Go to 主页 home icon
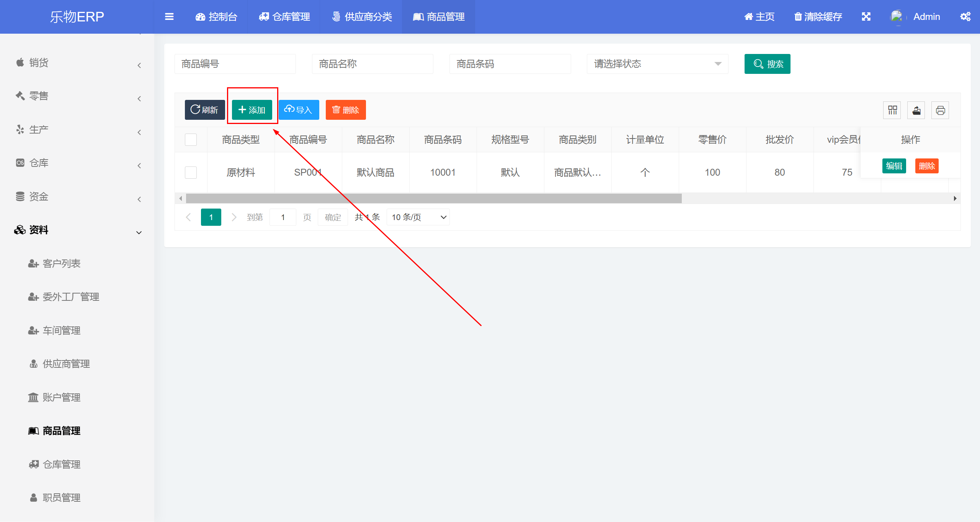The height and width of the screenshot is (522, 980). click(748, 17)
